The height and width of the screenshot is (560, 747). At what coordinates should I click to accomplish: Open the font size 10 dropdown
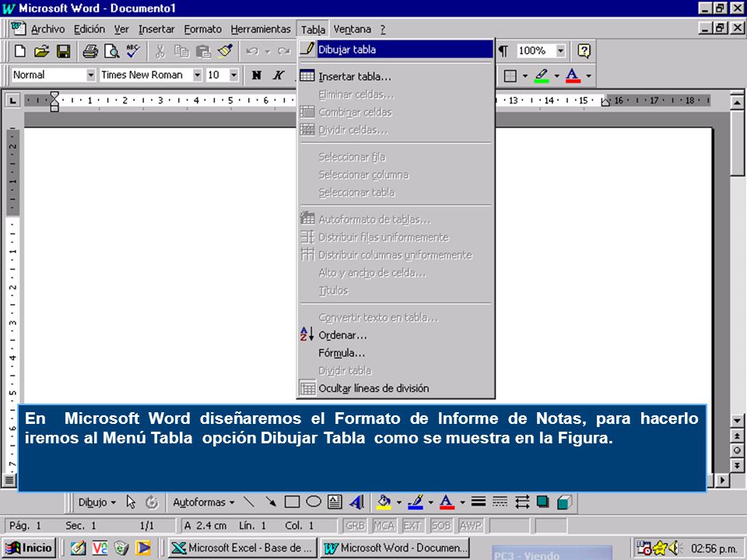click(x=233, y=75)
